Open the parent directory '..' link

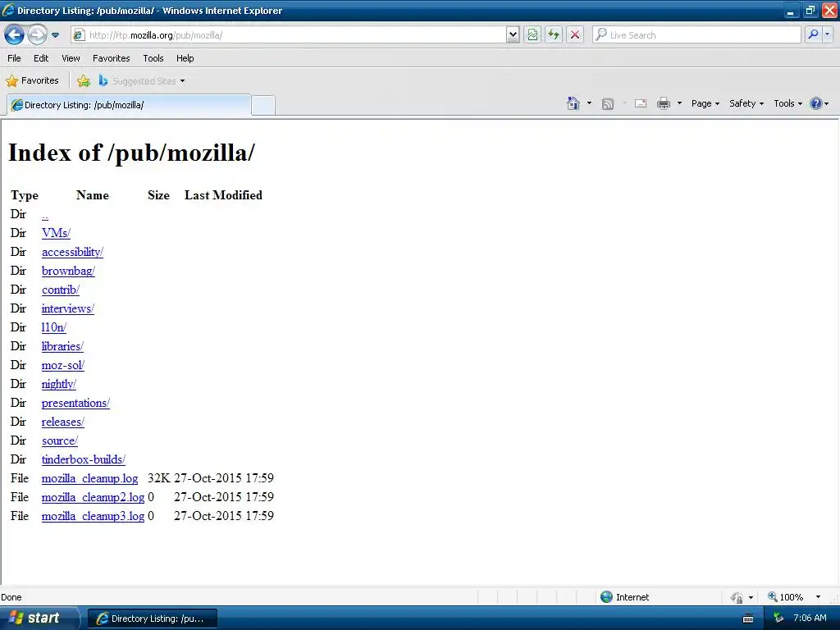pos(45,215)
